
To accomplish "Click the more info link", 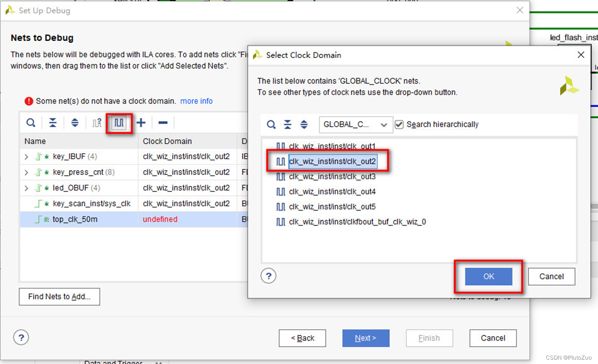I will click(x=196, y=101).
